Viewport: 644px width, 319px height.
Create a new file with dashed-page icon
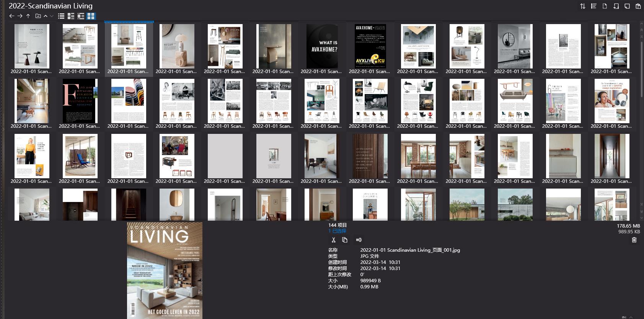pyautogui.click(x=605, y=6)
